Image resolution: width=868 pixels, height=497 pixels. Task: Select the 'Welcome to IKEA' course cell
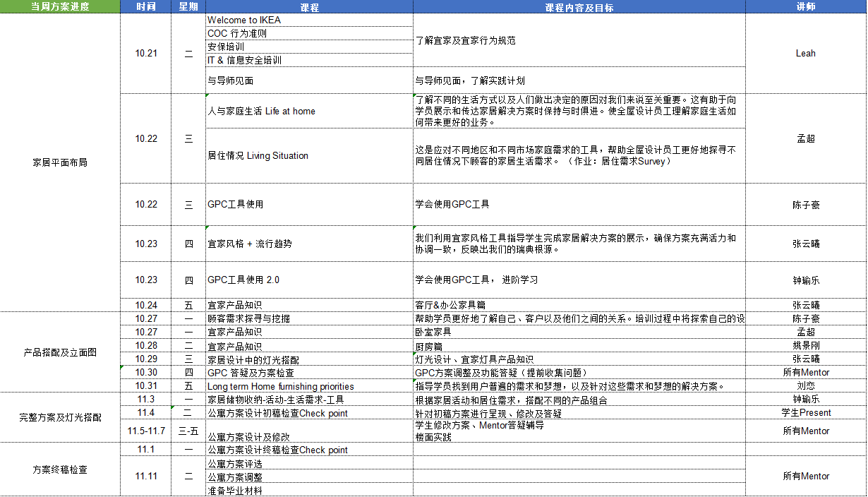(x=309, y=20)
